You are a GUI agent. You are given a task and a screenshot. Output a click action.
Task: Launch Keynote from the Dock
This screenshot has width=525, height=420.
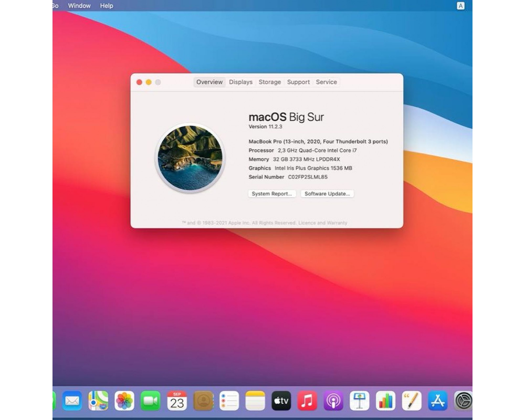coord(359,401)
